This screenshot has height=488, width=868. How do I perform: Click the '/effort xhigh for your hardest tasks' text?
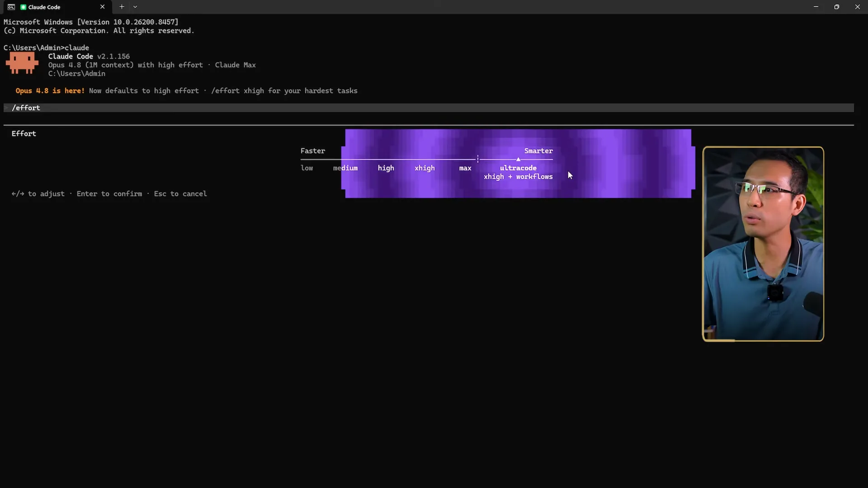click(284, 91)
